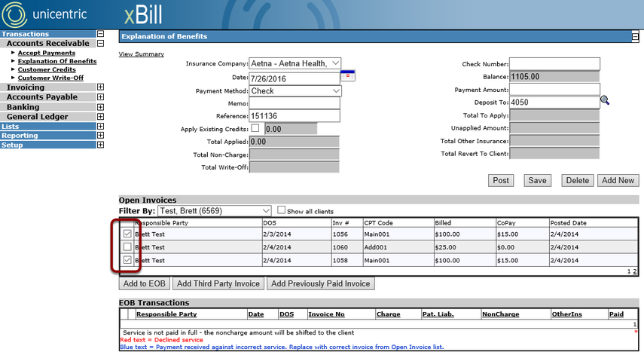Viewport: 644px width, 355px height.
Task: Enable Show all clients checkbox
Action: (x=281, y=210)
